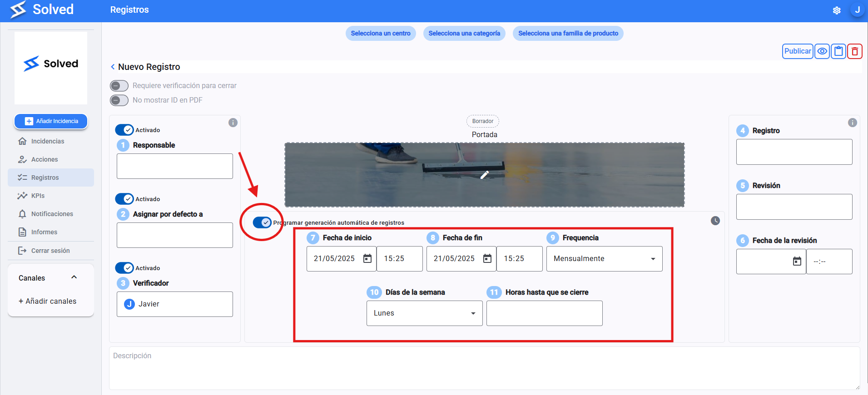Click the Solved logo in header
Viewport: 868px width, 395px height.
click(42, 10)
